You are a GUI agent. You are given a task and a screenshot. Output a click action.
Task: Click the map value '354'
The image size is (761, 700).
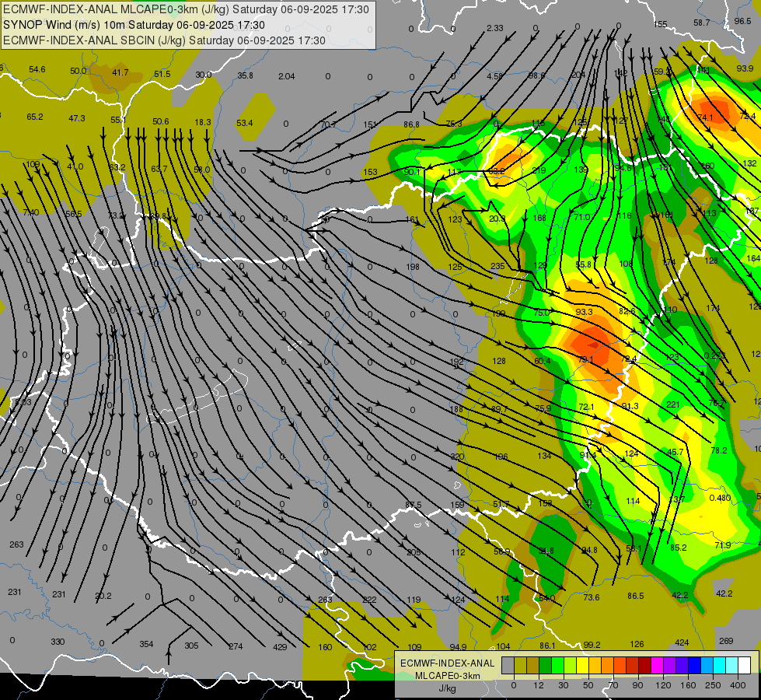pyautogui.click(x=146, y=644)
